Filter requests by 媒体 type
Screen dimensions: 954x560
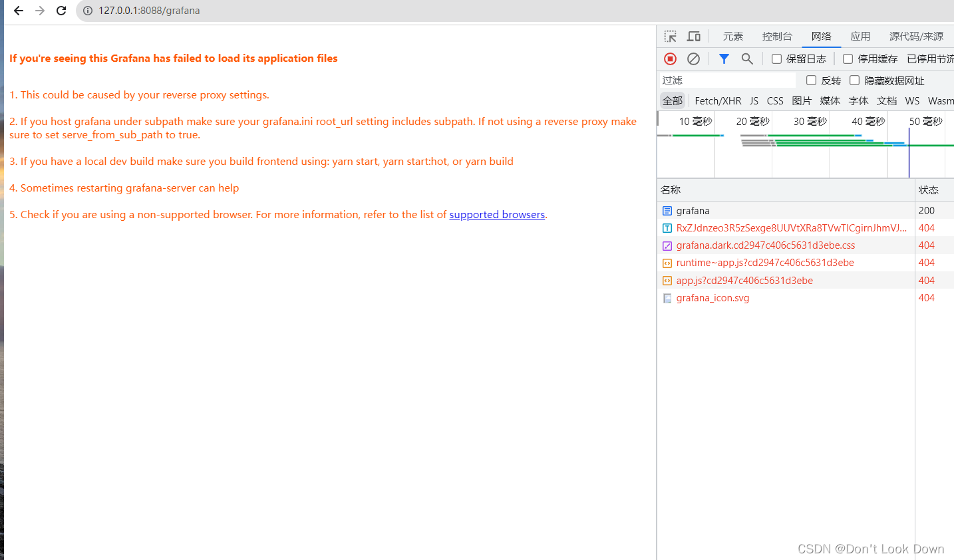(830, 100)
